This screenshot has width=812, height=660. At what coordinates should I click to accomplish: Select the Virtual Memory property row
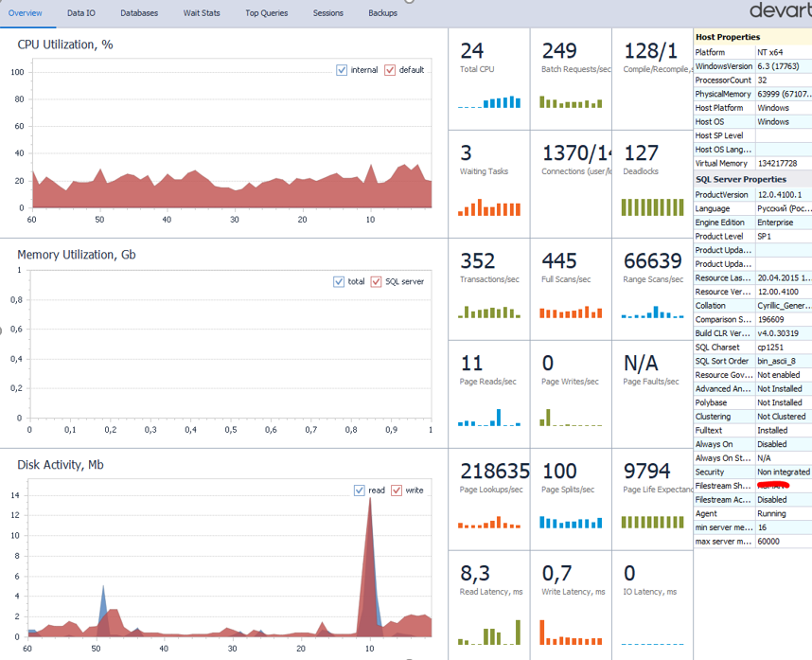(753, 163)
